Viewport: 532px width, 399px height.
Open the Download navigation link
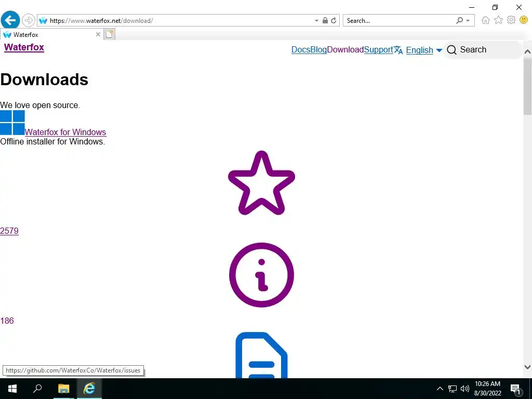point(345,49)
